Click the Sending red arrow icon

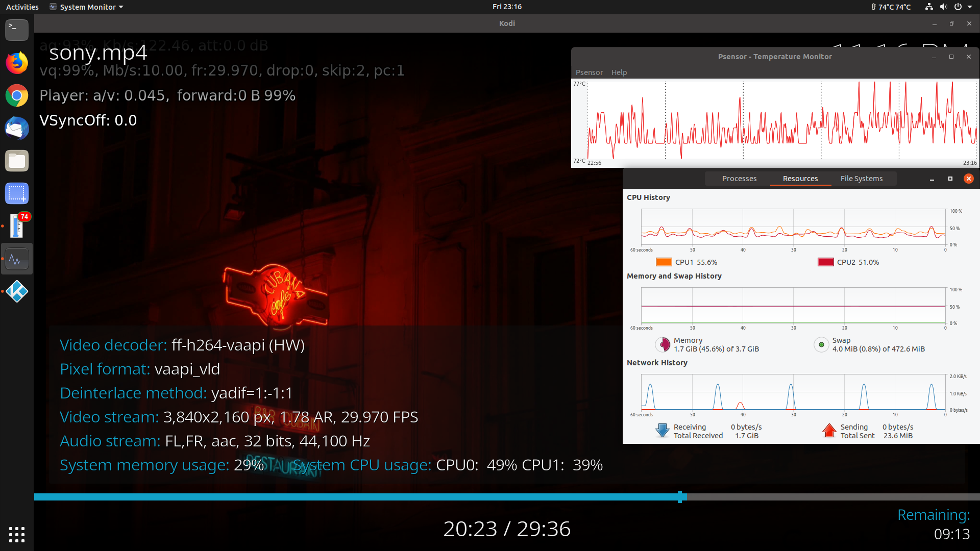(x=829, y=431)
